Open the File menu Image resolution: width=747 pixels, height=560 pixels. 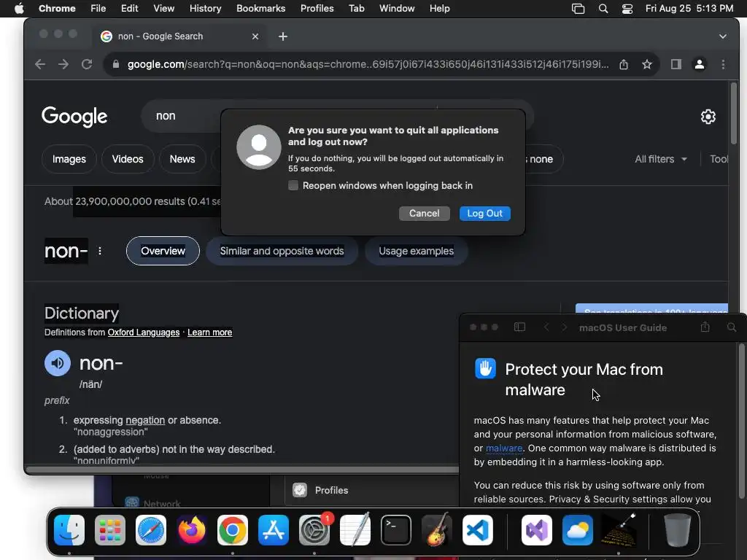(x=98, y=9)
